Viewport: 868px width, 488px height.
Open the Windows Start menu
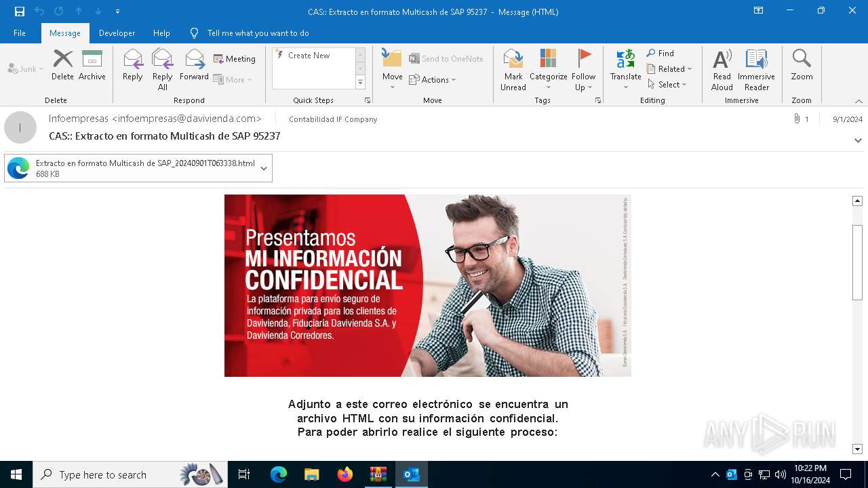pos(16,474)
